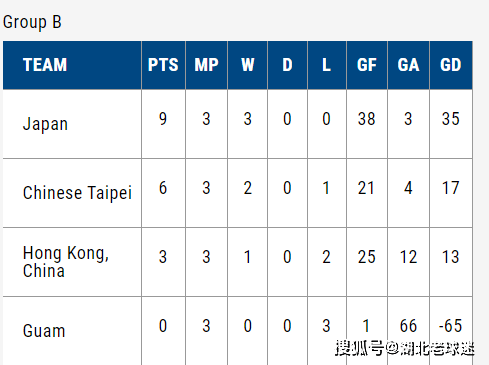Screen dimensions: 489x365
Task: Select Japan's goals for value 38
Action: point(367,119)
